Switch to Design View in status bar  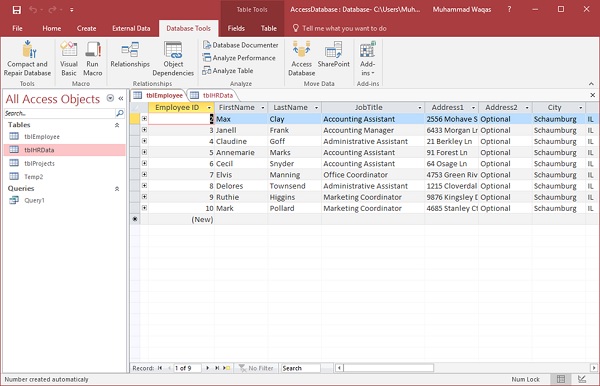[582, 379]
